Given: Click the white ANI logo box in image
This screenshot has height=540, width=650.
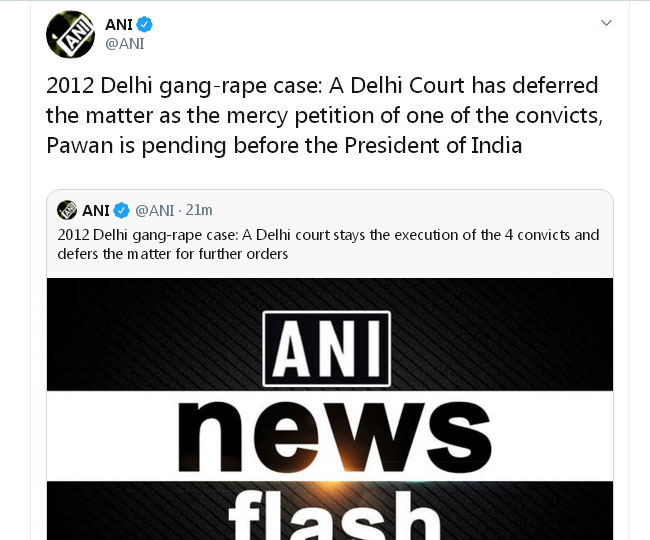Looking at the screenshot, I should (327, 349).
